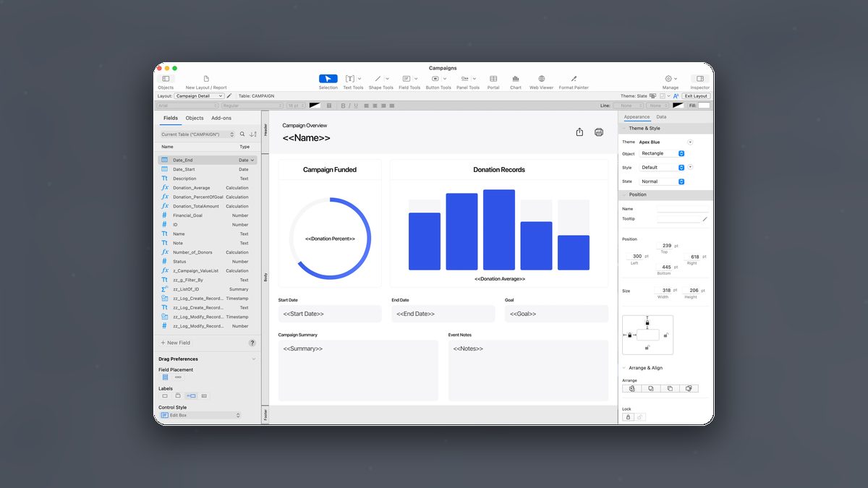868x488 pixels.
Task: Open the Appearance inspector tab
Action: pyautogui.click(x=637, y=116)
